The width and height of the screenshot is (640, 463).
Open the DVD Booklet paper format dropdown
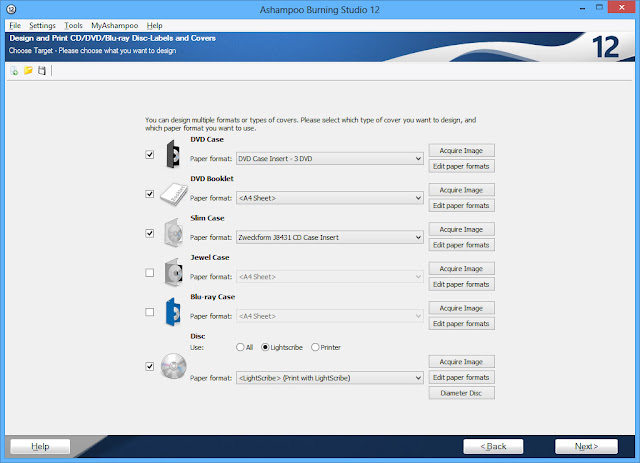329,198
